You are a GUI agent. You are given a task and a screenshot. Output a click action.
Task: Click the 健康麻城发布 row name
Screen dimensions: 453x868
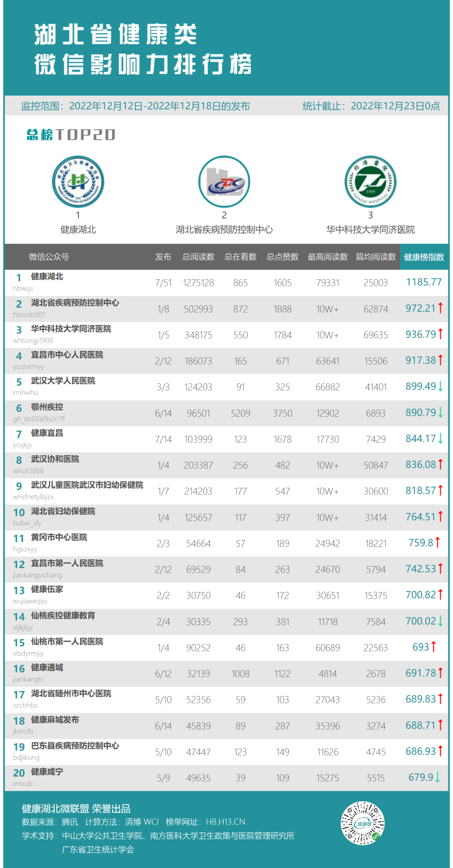55,720
